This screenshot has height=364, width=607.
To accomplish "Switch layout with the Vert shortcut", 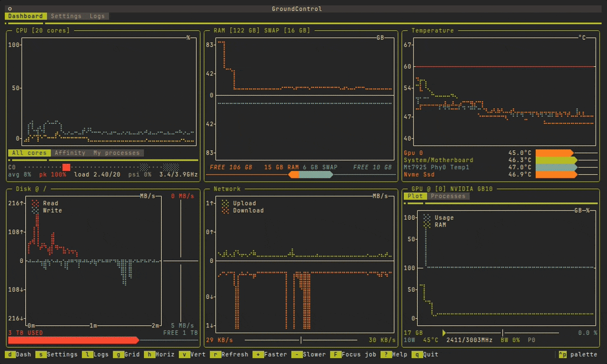I will [x=192, y=354].
